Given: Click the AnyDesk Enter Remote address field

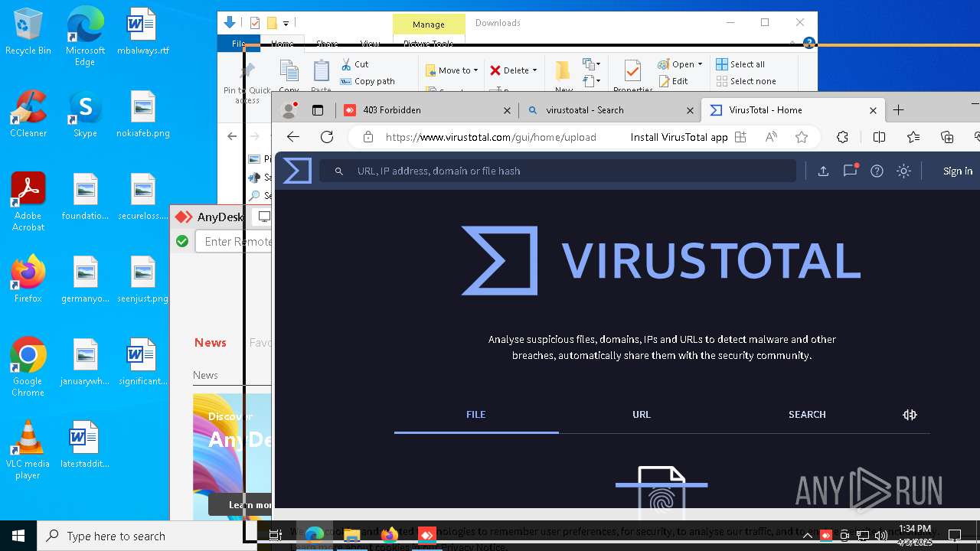Looking at the screenshot, I should (x=234, y=241).
